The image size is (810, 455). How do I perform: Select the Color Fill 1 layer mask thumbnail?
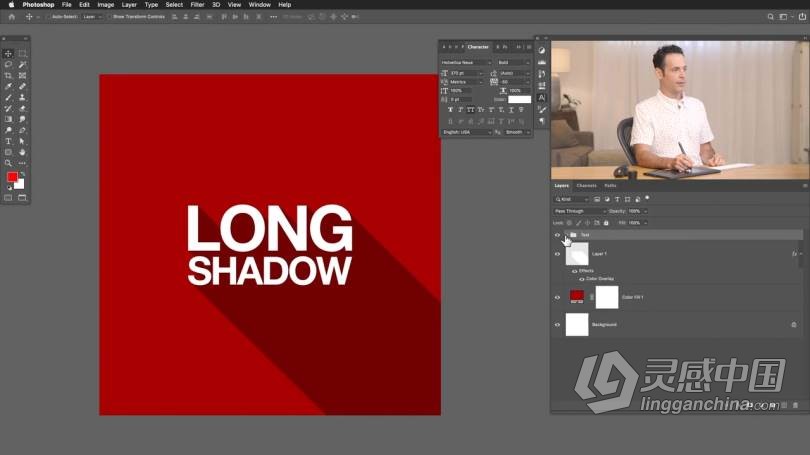(608, 297)
